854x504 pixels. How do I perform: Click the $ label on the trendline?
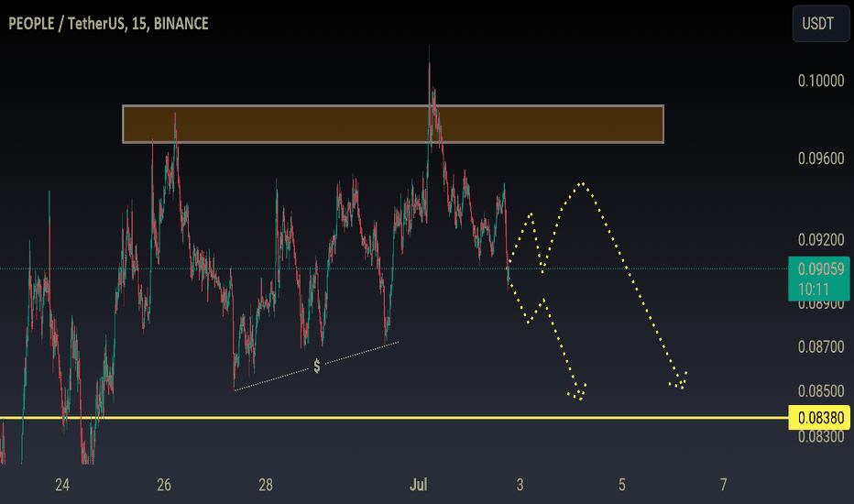point(317,367)
